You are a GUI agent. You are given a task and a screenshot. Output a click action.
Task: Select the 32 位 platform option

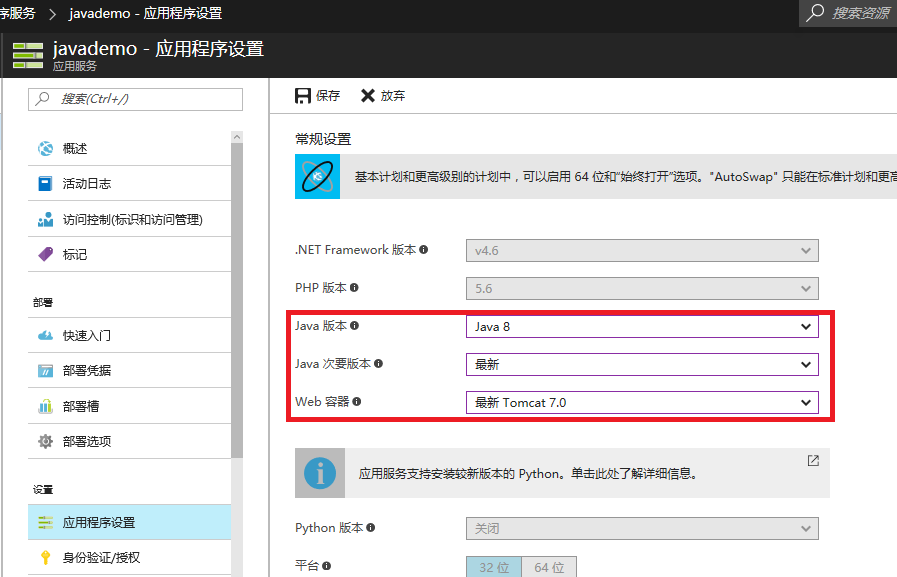(x=494, y=567)
